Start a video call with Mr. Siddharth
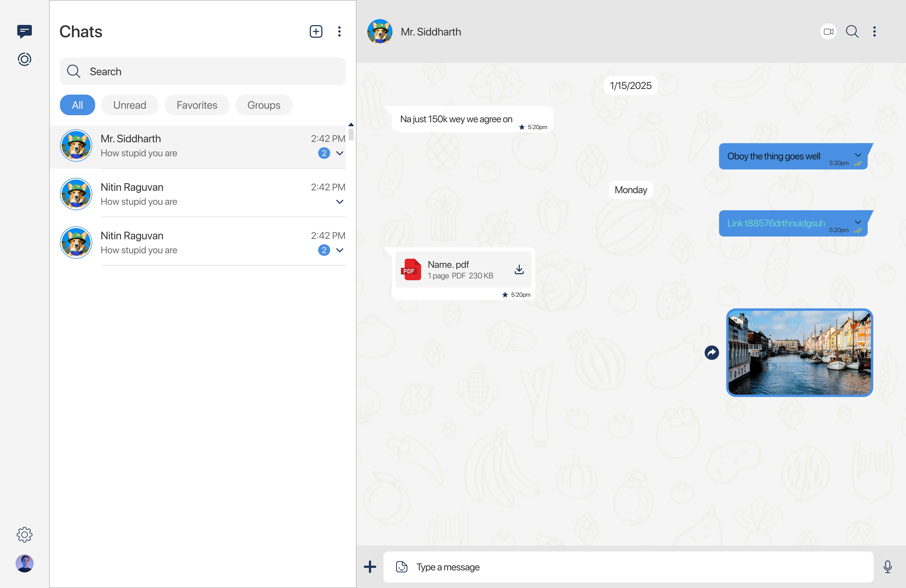Viewport: 906px width, 588px height. coord(828,32)
